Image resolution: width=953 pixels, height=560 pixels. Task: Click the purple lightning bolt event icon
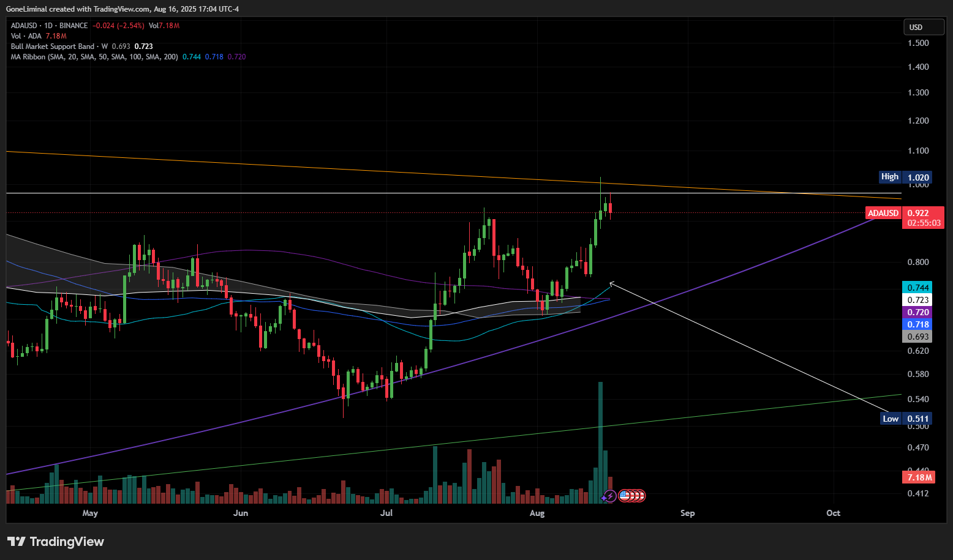click(610, 496)
